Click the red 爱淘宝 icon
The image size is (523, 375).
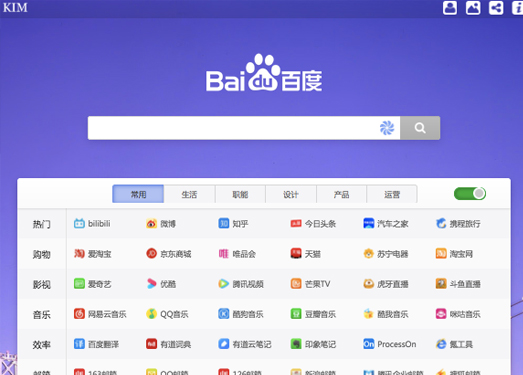(79, 254)
